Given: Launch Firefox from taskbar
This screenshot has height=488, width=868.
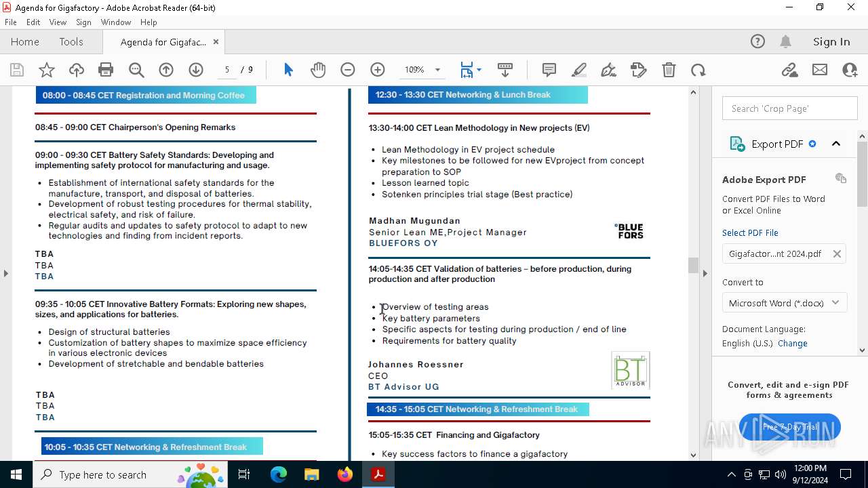Looking at the screenshot, I should pos(345,474).
